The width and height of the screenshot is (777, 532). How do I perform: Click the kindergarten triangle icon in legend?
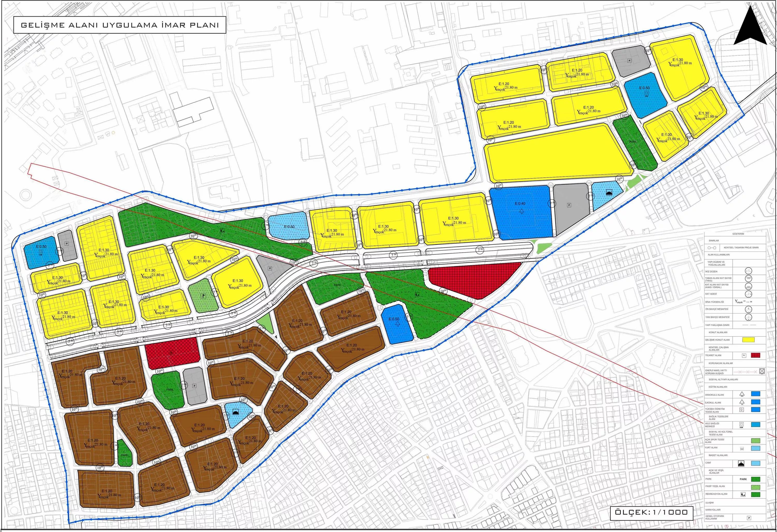[742, 394]
